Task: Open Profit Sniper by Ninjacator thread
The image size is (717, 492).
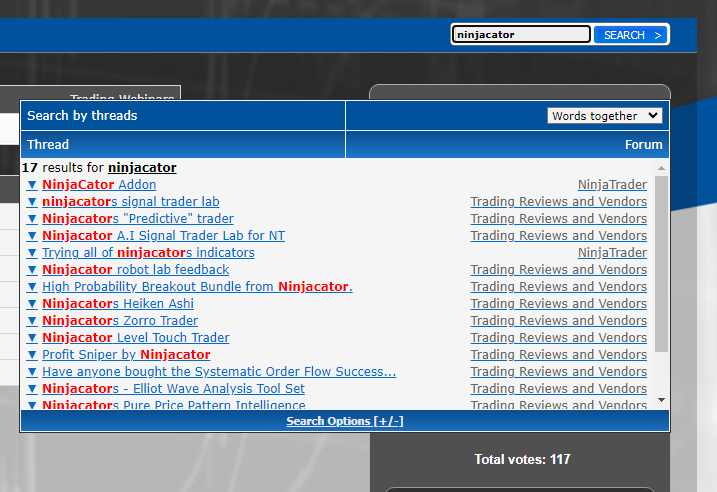Action: pyautogui.click(x=126, y=354)
